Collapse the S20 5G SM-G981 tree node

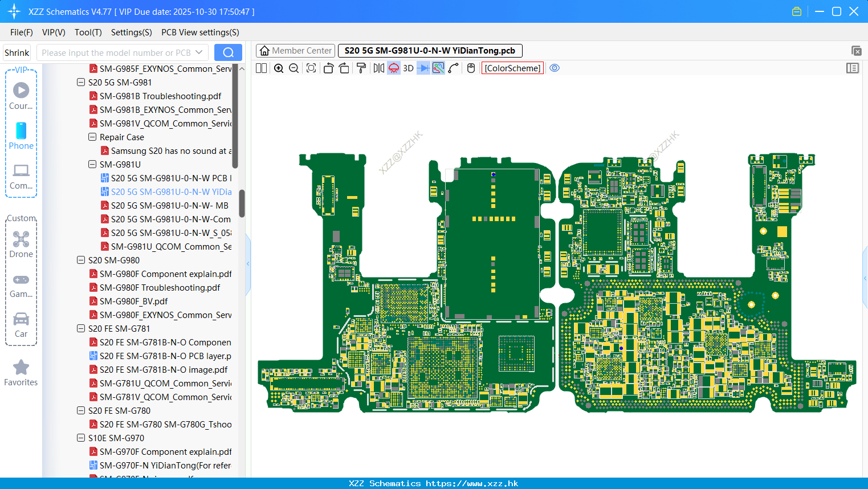[81, 82]
